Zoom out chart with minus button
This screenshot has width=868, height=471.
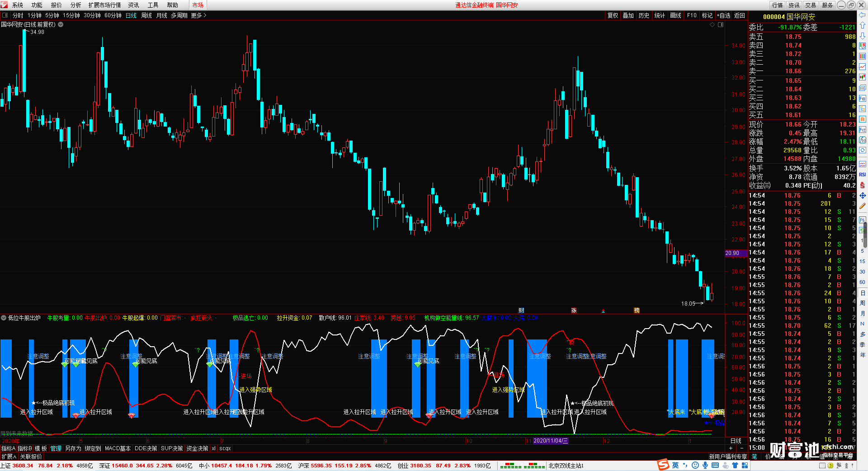pyautogui.click(x=741, y=448)
